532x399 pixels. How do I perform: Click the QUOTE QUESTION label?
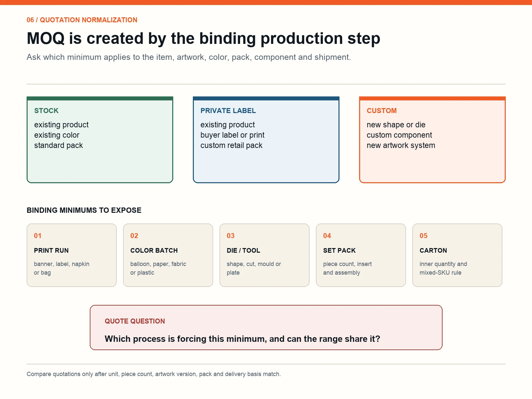[x=135, y=321]
